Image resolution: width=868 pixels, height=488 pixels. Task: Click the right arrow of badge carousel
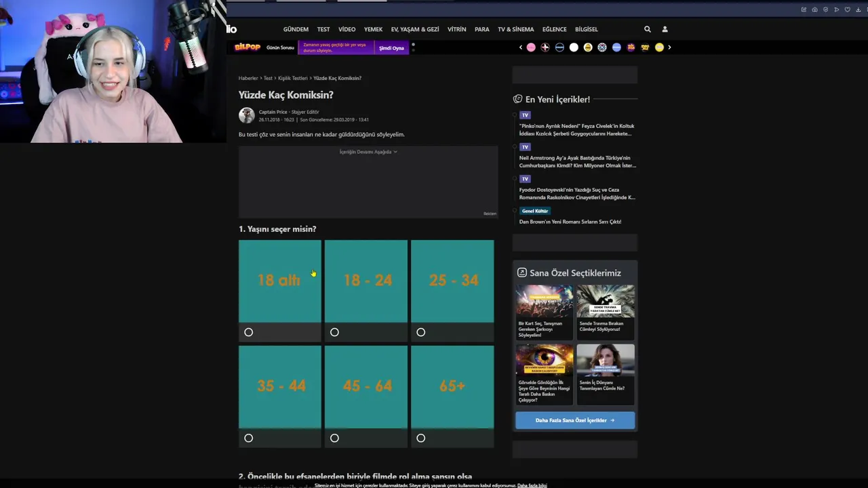point(669,47)
